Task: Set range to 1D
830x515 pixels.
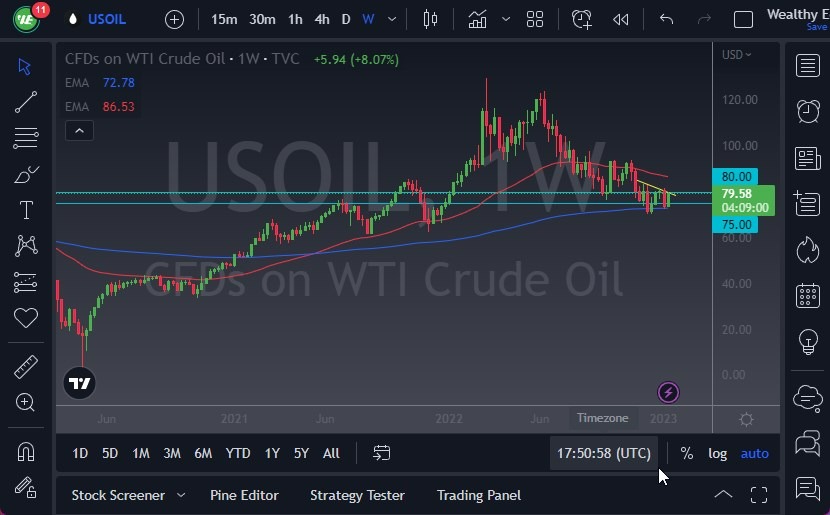Action: 80,453
